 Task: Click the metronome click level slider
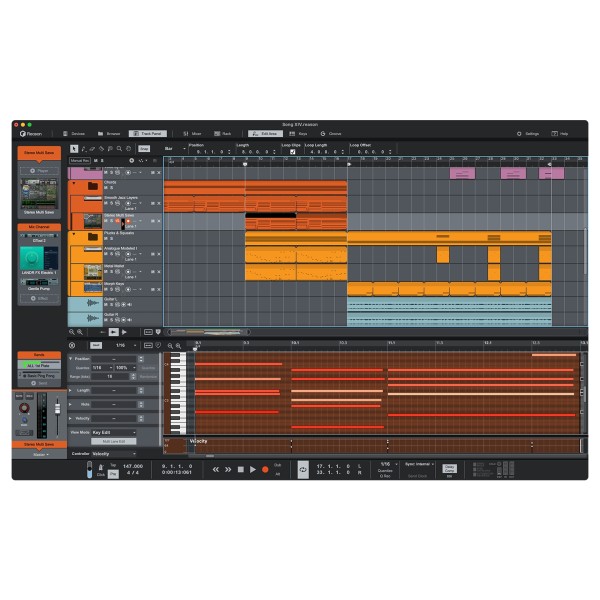pos(89,470)
